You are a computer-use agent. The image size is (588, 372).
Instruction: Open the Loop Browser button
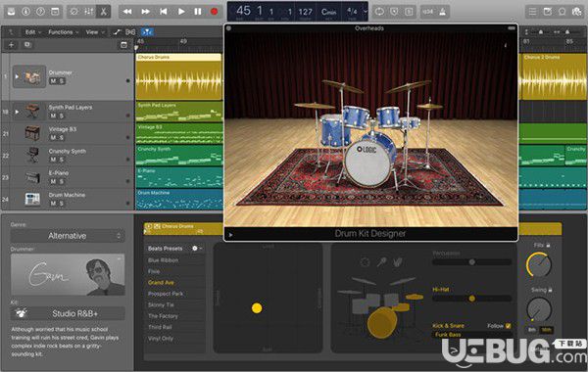tap(562, 12)
